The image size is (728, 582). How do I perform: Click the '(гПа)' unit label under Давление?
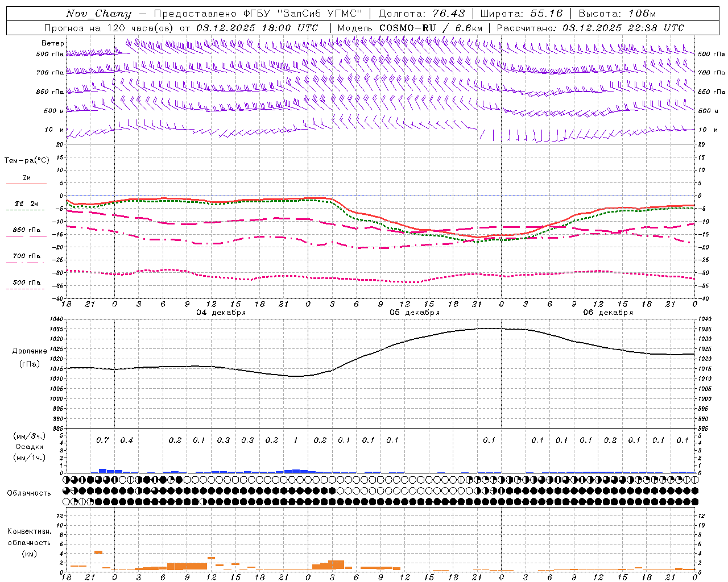[30, 364]
